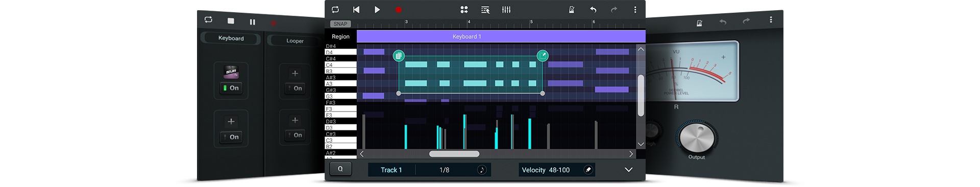This screenshot has height=187, width=980.
Task: Click the vertical scroll down arrow
Action: [x=641, y=145]
